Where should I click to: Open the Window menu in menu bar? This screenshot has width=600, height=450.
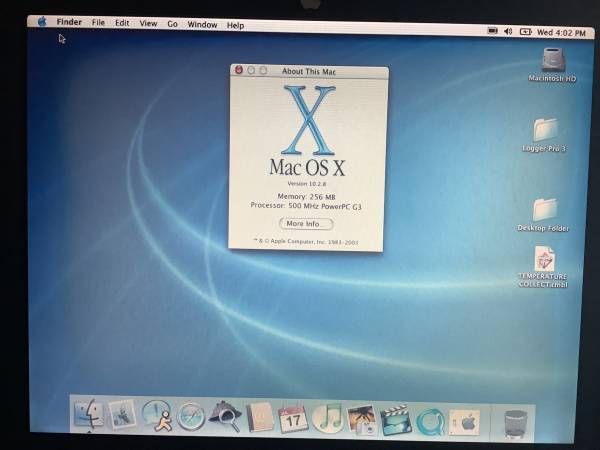202,24
